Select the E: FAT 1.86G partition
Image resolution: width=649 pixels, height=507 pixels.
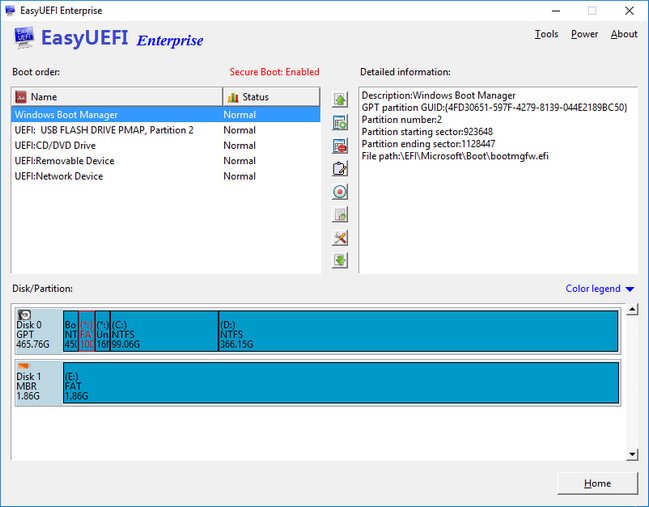click(341, 382)
